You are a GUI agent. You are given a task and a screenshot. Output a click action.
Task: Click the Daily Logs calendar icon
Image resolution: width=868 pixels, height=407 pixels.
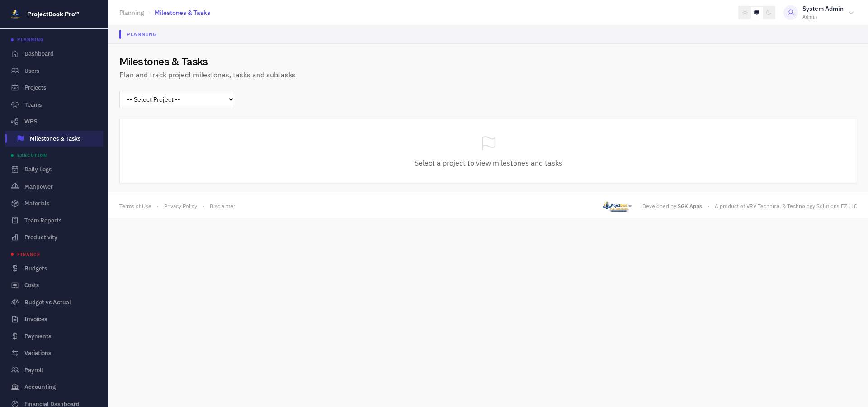pos(15,170)
